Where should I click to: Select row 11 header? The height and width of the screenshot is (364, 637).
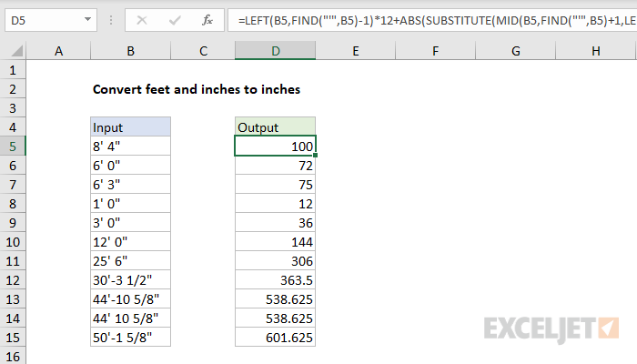coord(13,261)
